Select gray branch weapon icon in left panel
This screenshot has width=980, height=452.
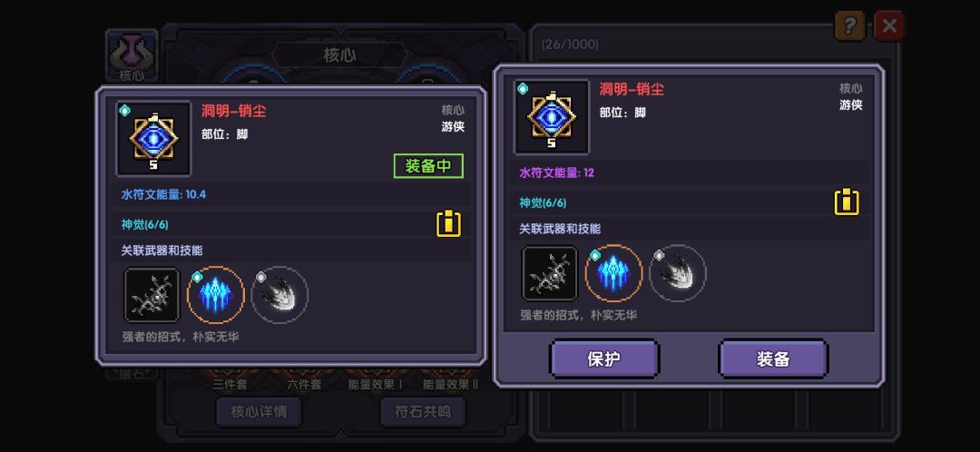(x=152, y=294)
